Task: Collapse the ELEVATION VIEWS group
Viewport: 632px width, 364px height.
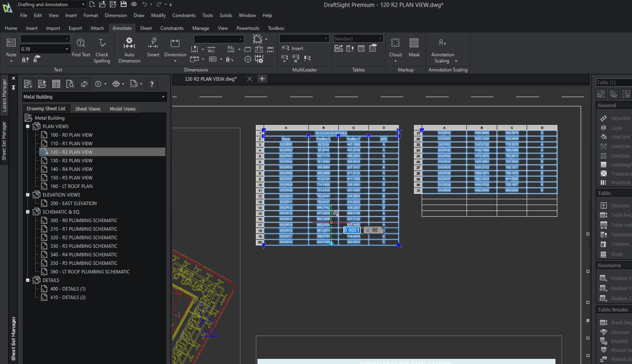Action: pos(28,195)
